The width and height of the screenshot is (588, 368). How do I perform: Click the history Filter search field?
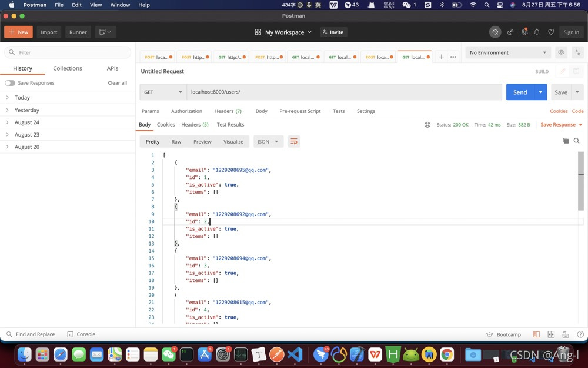[x=68, y=52]
